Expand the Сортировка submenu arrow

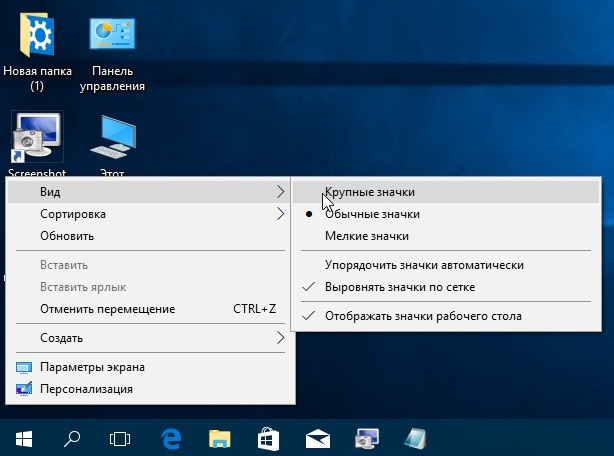point(280,214)
